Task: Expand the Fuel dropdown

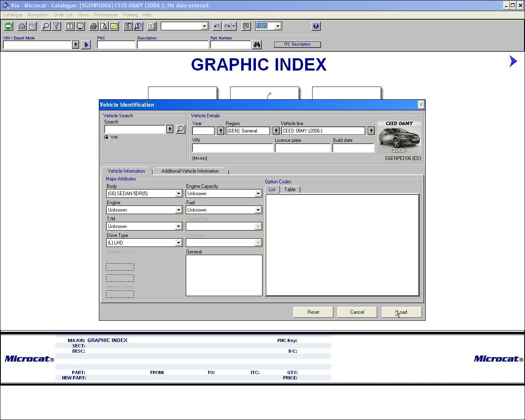Action: pyautogui.click(x=258, y=210)
